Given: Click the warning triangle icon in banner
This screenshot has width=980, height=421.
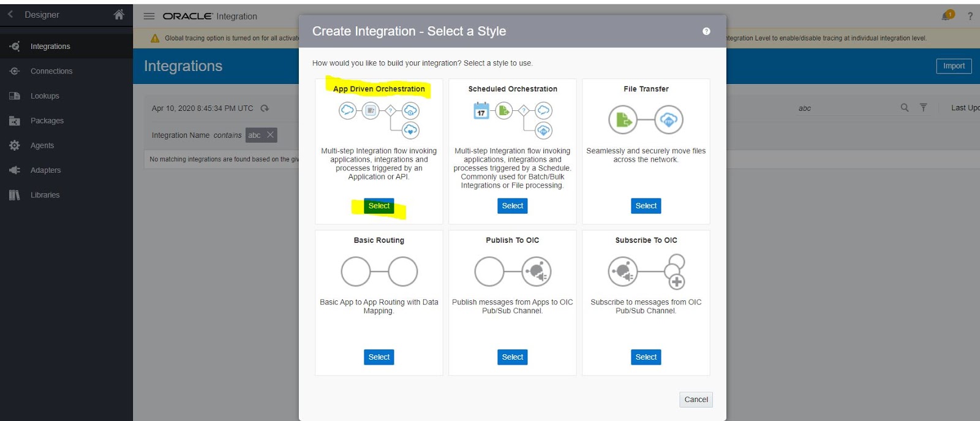Looking at the screenshot, I should 155,38.
